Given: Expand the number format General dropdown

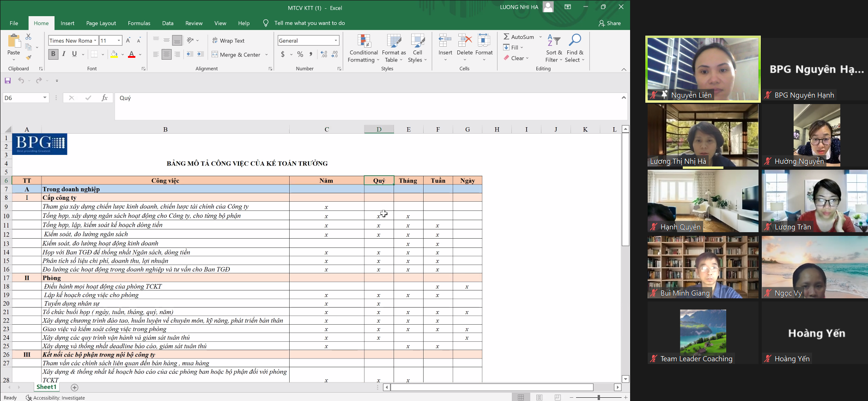Looking at the screenshot, I should 335,41.
